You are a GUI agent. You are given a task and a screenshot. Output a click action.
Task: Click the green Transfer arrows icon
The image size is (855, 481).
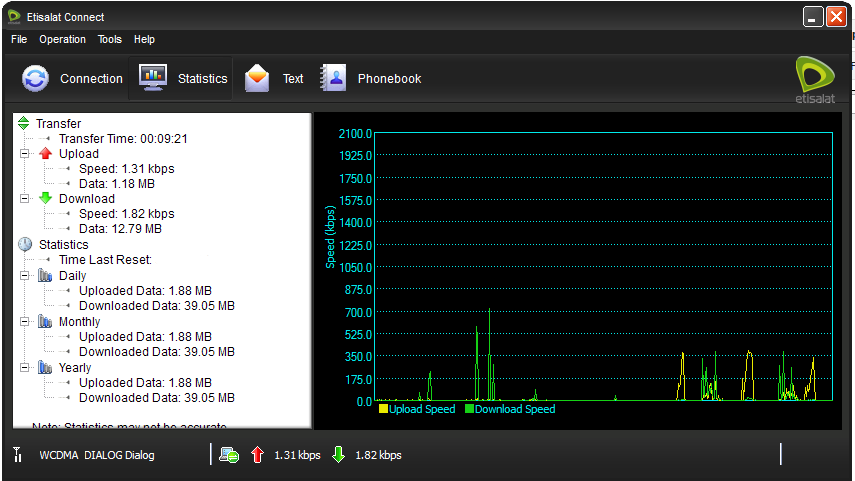[23, 123]
